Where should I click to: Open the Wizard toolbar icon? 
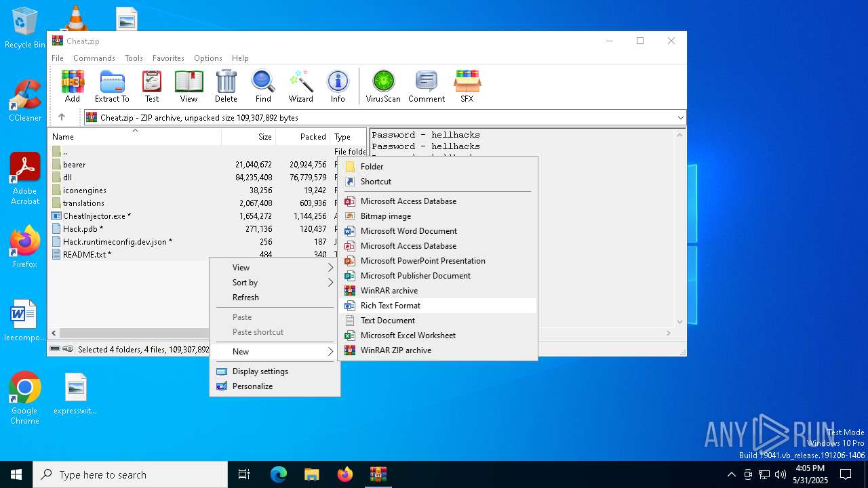[300, 86]
